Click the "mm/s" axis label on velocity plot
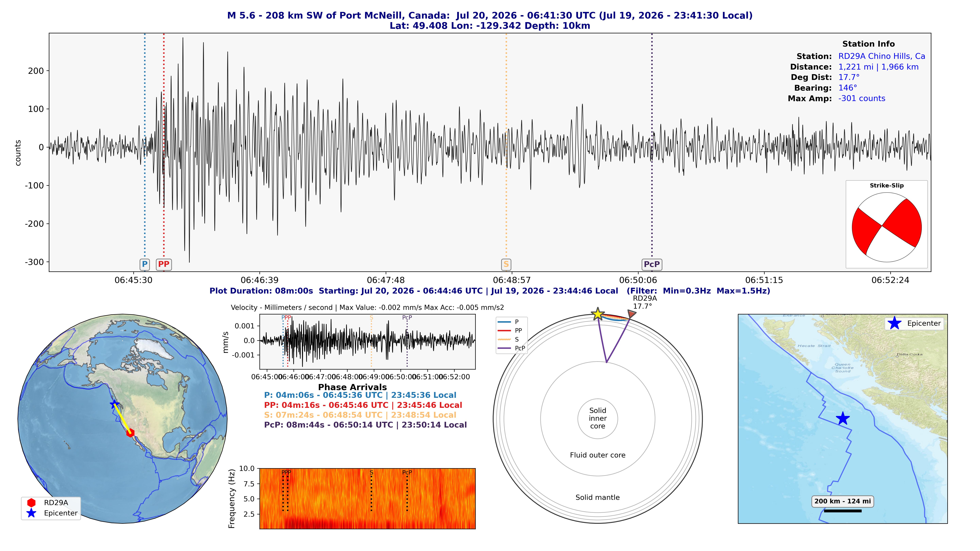This screenshot has width=980, height=551. point(226,342)
